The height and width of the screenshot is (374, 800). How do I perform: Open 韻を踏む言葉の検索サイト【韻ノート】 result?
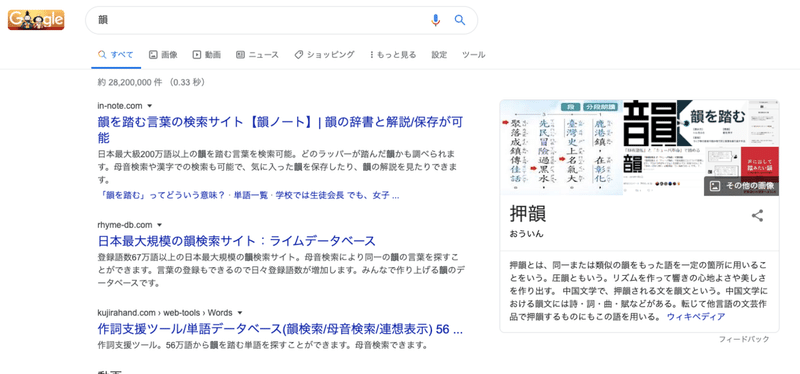tap(280, 130)
